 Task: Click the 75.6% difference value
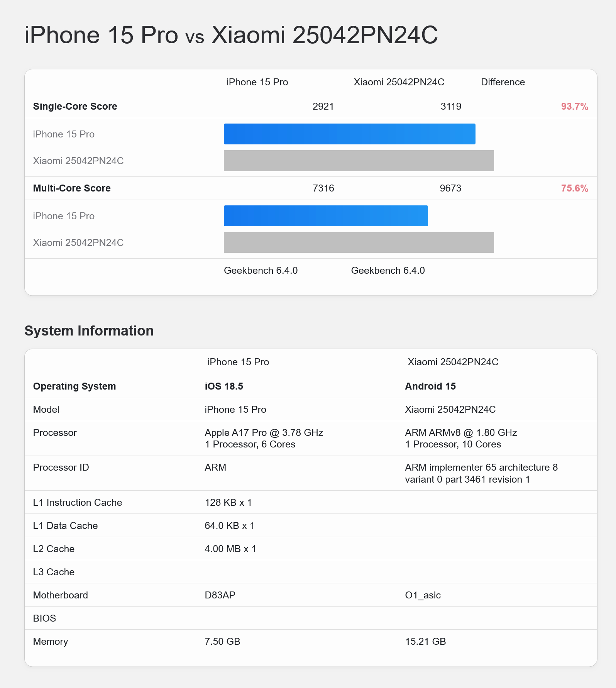575,188
